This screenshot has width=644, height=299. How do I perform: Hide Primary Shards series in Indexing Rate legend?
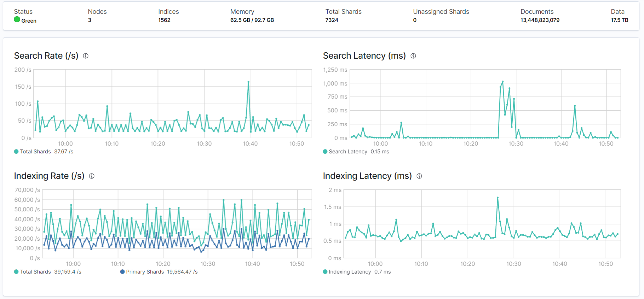pyautogui.click(x=145, y=272)
